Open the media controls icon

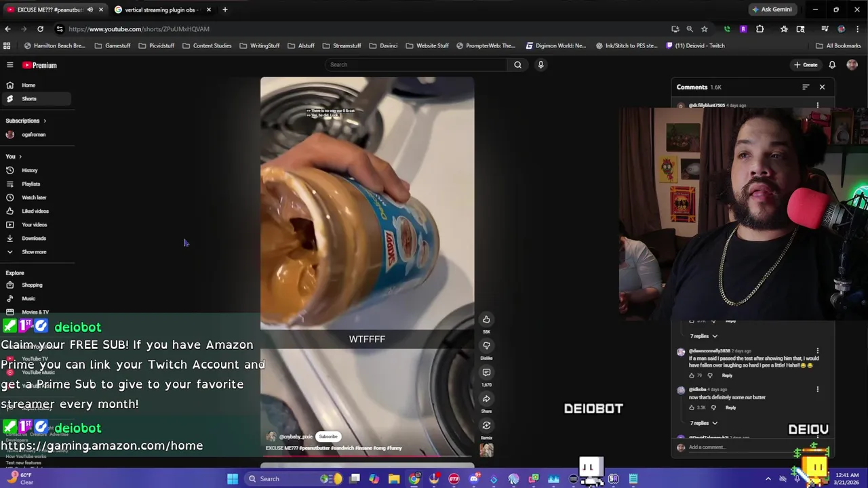825,29
